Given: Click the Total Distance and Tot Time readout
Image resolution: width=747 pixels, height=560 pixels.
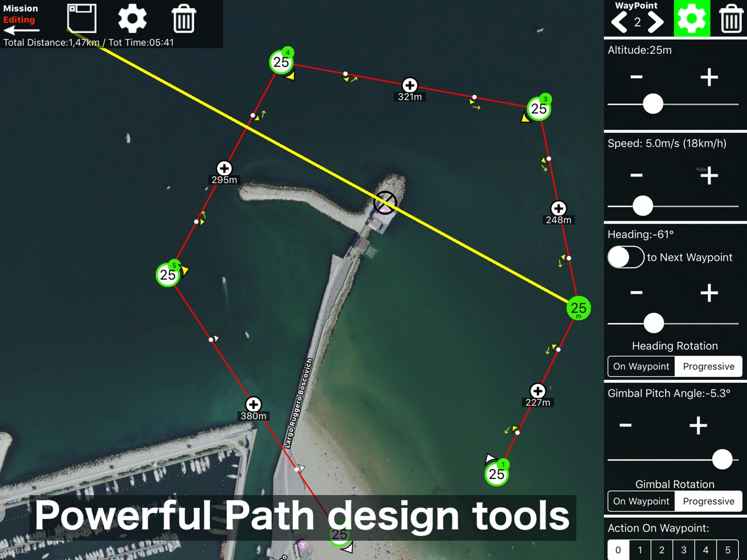Looking at the screenshot, I should click(x=89, y=42).
